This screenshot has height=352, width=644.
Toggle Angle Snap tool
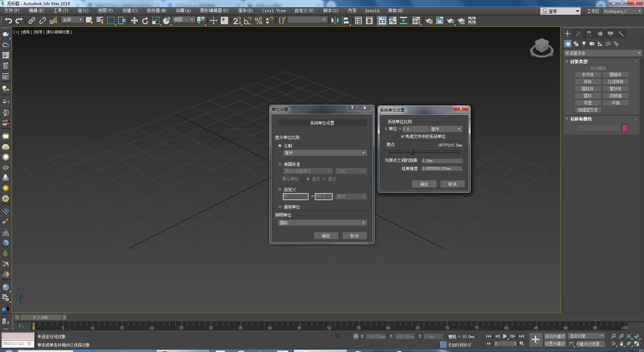point(248,21)
